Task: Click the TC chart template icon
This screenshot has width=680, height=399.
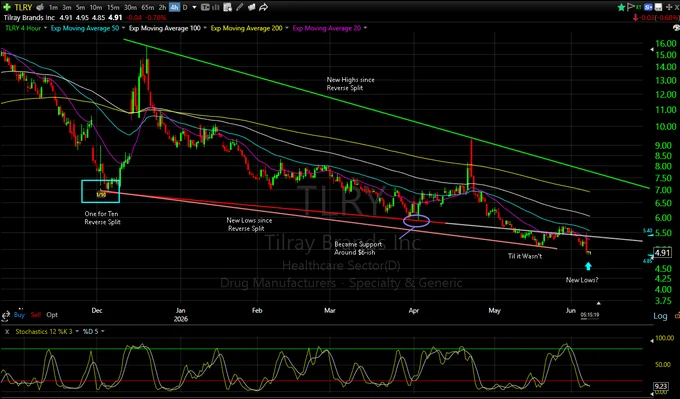Action: coord(205,7)
